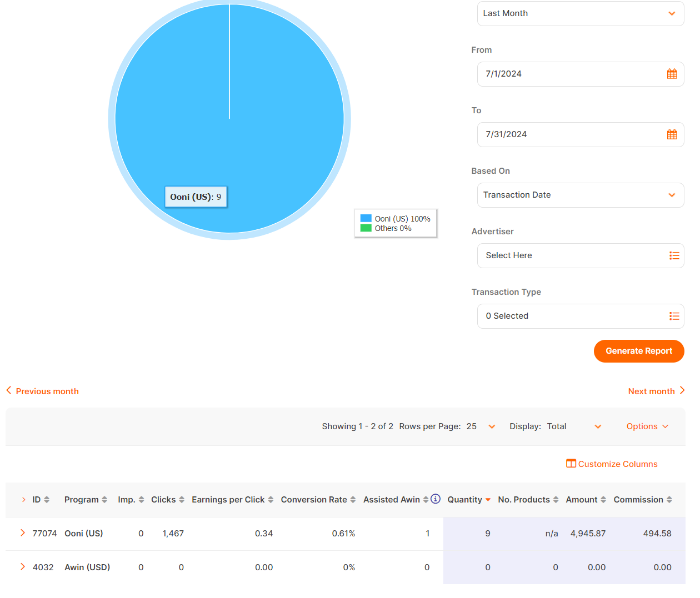The image size is (700, 598).
Task: Click the Generate Report button
Action: tap(639, 351)
